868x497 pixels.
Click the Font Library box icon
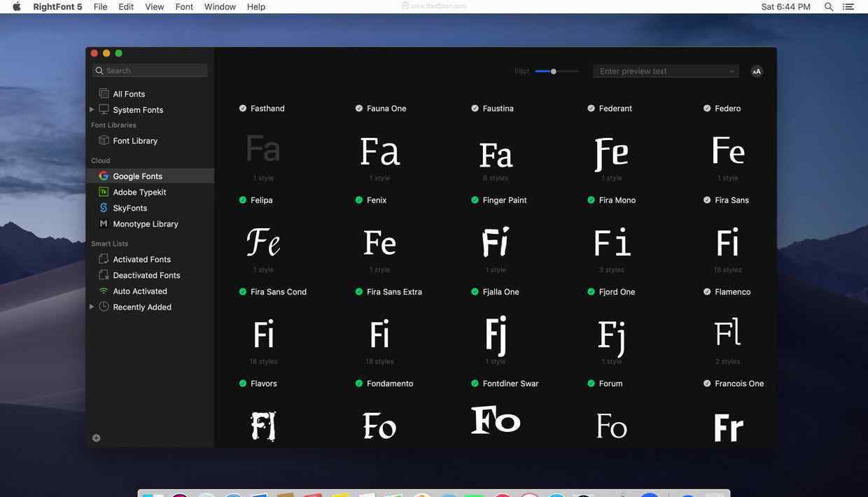pyautogui.click(x=104, y=140)
